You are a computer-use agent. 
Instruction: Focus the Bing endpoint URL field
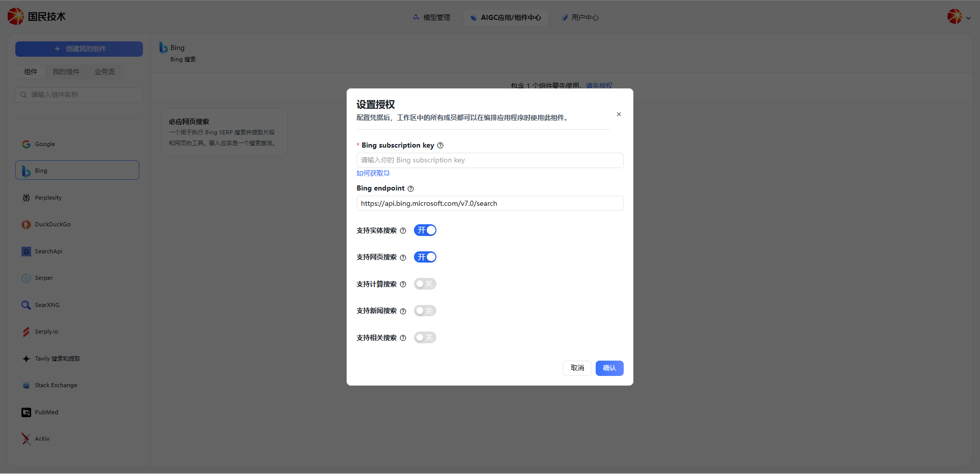(x=490, y=203)
